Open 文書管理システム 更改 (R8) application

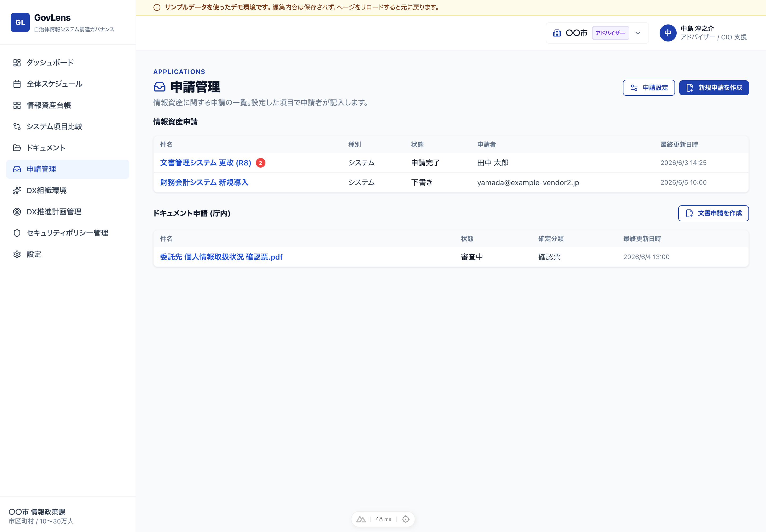(206, 163)
